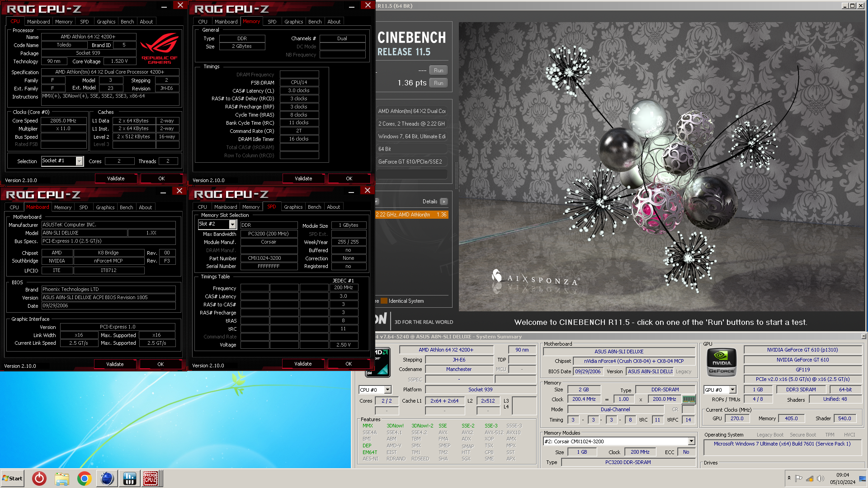Click the arrow icon next to Details in Cinebench
The width and height of the screenshot is (868, 488).
point(444,202)
